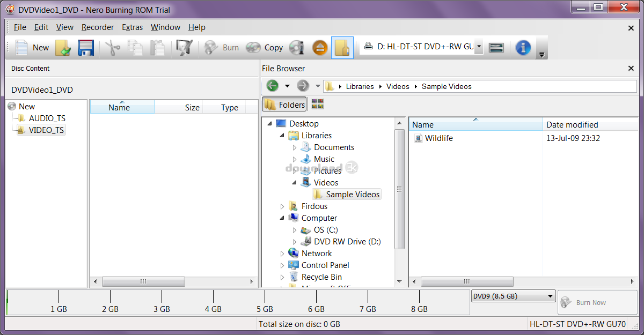Toggle the File Browser panel folder icon

(x=342, y=47)
